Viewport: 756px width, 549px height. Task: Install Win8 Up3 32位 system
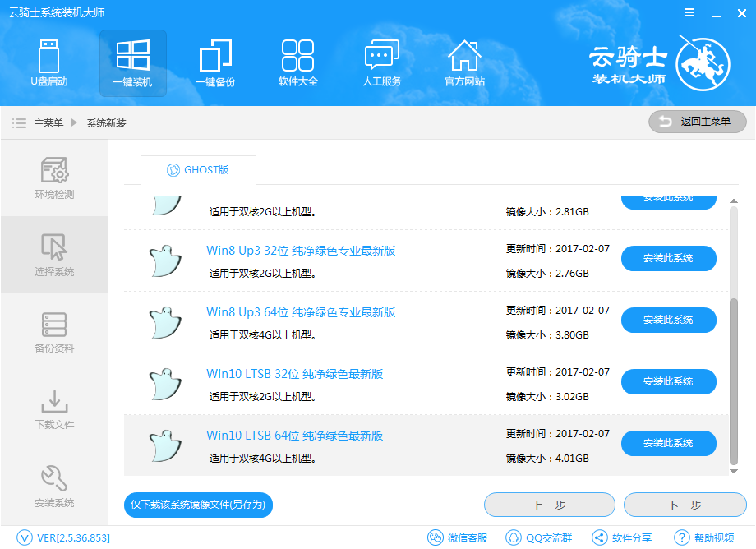pyautogui.click(x=668, y=258)
